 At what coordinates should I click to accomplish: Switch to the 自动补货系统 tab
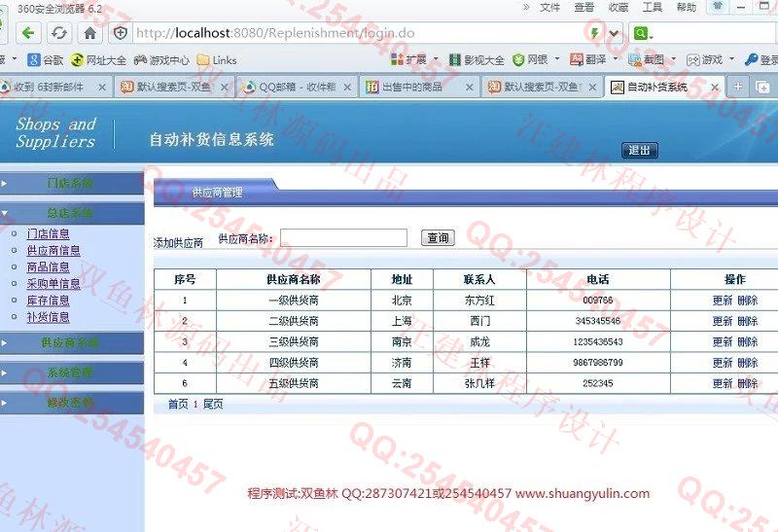coord(663,87)
